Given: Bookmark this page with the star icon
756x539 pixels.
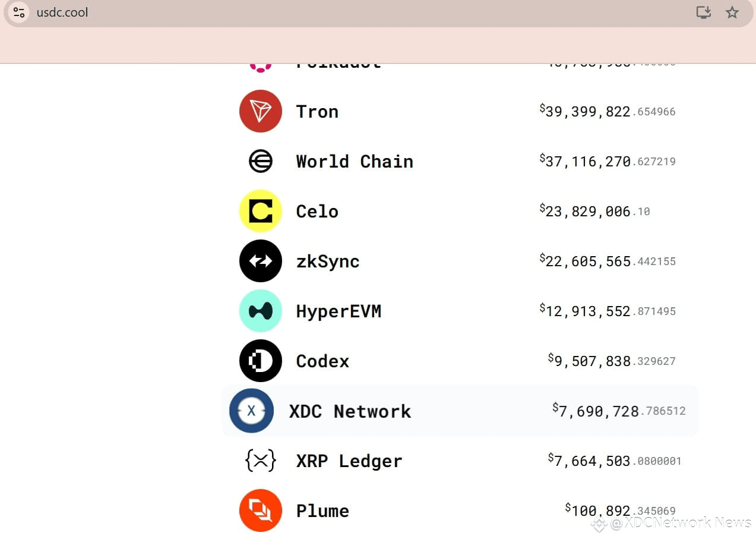Looking at the screenshot, I should coord(732,12).
